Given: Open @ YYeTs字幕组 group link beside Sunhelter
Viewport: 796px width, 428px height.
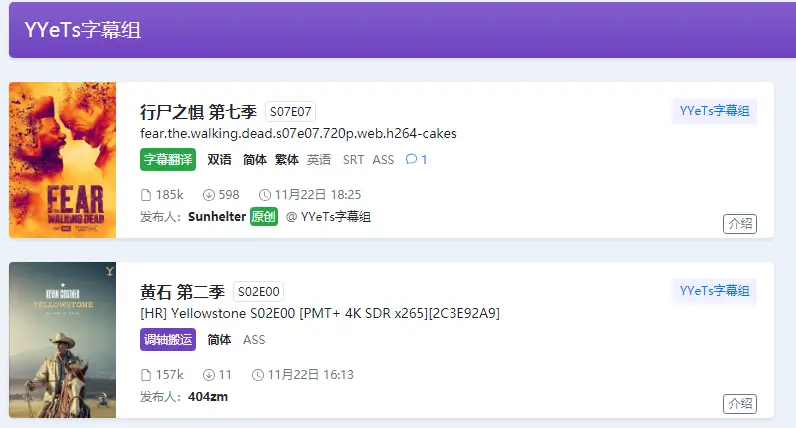Looking at the screenshot, I should tap(328, 217).
